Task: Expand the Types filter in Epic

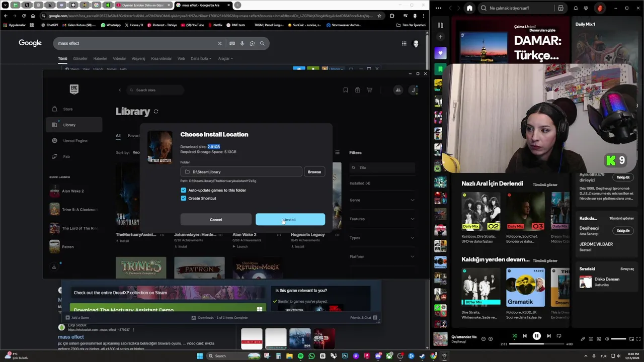Action: pyautogui.click(x=382, y=238)
